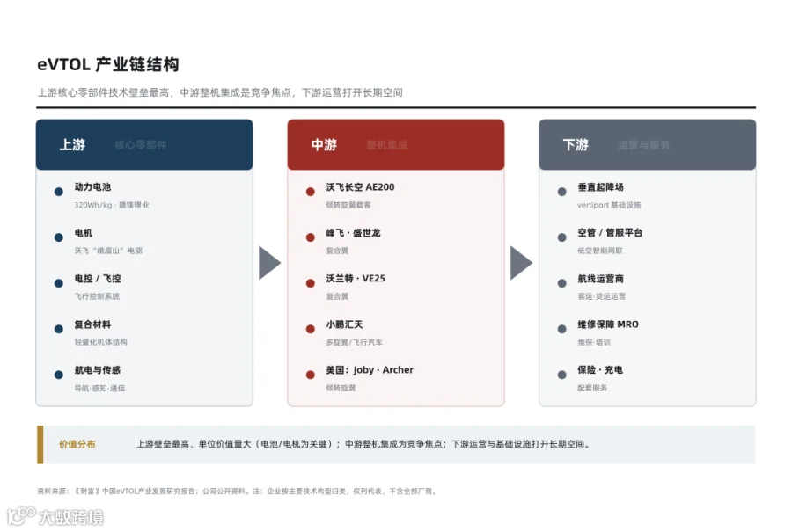Screen dimensions: 792x532
Task: Click the "配套服务" description
Action: pos(592,388)
